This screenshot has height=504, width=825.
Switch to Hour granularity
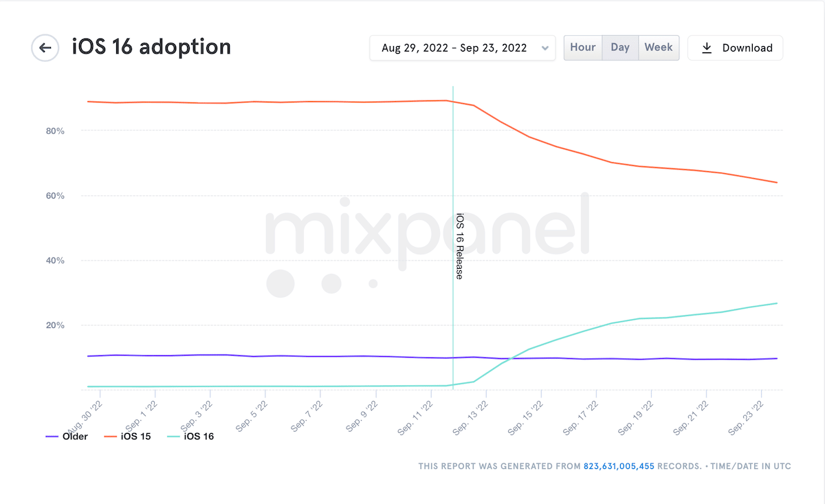click(583, 47)
